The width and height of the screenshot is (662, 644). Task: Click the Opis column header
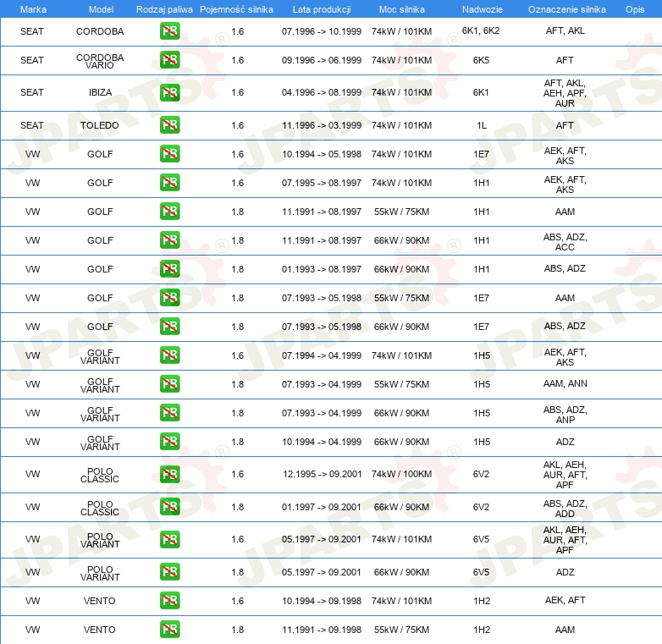pyautogui.click(x=635, y=9)
